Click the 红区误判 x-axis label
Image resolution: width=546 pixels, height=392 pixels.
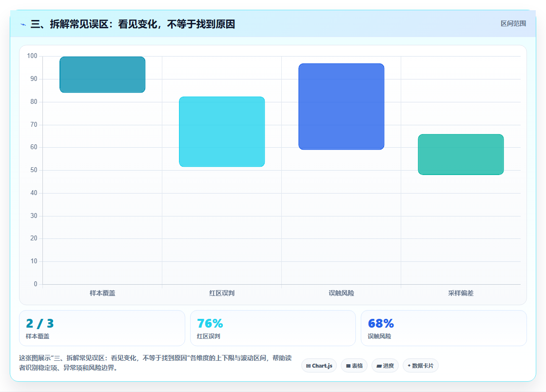click(222, 293)
